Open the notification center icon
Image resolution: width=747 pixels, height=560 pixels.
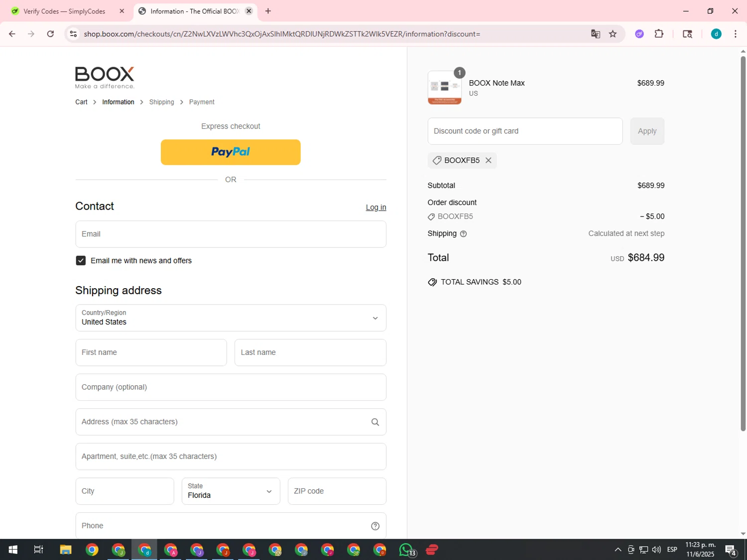tap(731, 550)
